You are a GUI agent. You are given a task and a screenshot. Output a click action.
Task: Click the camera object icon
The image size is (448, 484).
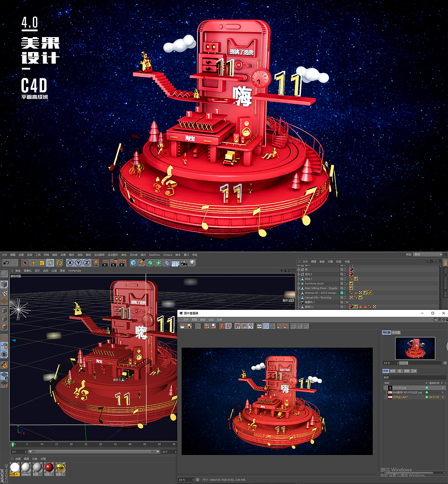184,263
